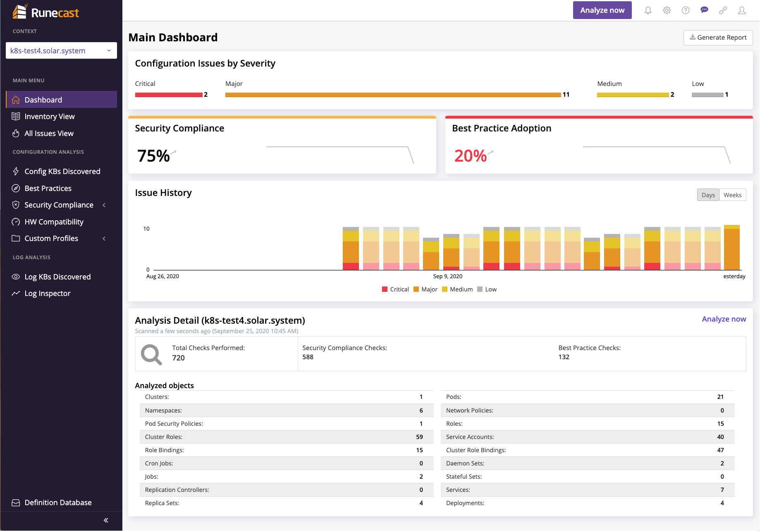Collapse the sidebar with double-chevron icon

[x=106, y=520]
